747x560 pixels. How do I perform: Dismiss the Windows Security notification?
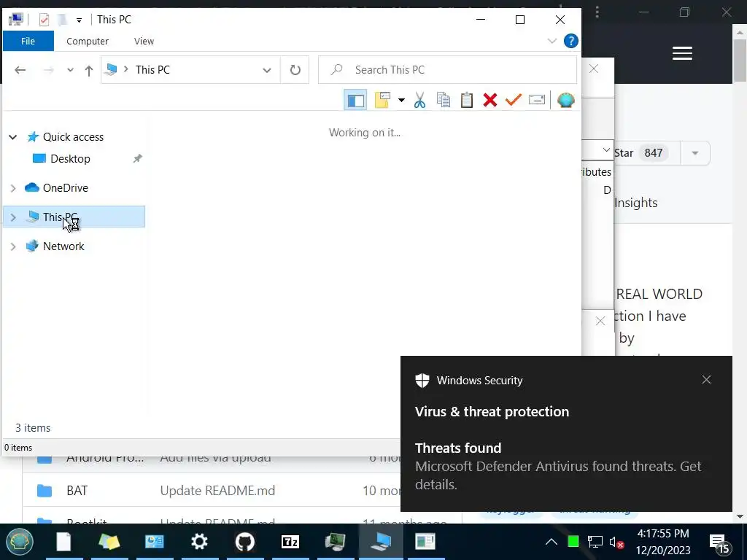coord(706,379)
